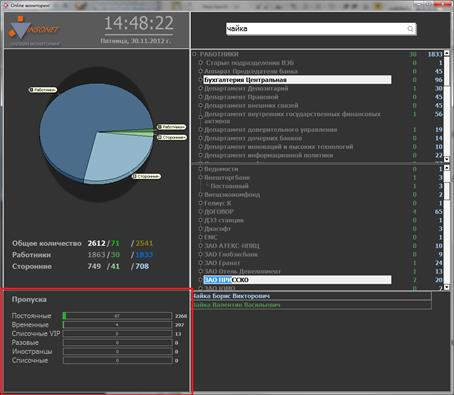Click the Списочные VIP progress bar
This screenshot has height=395, width=454.
[x=117, y=334]
